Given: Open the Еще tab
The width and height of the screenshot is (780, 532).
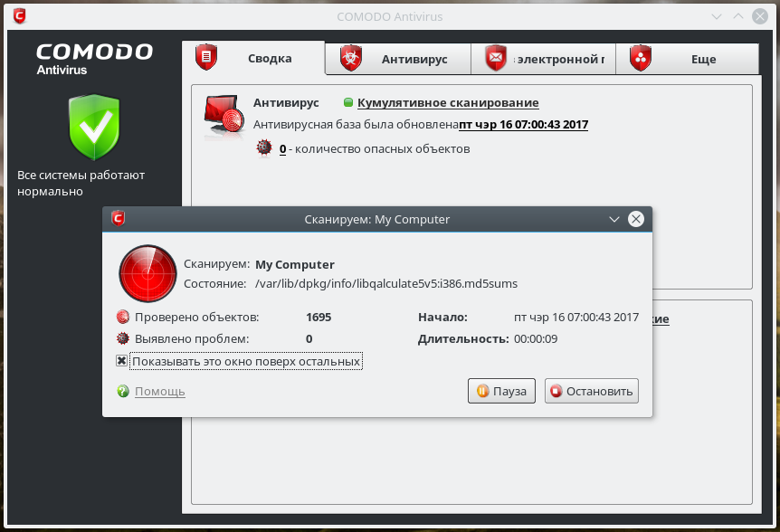Looking at the screenshot, I should [x=688, y=59].
